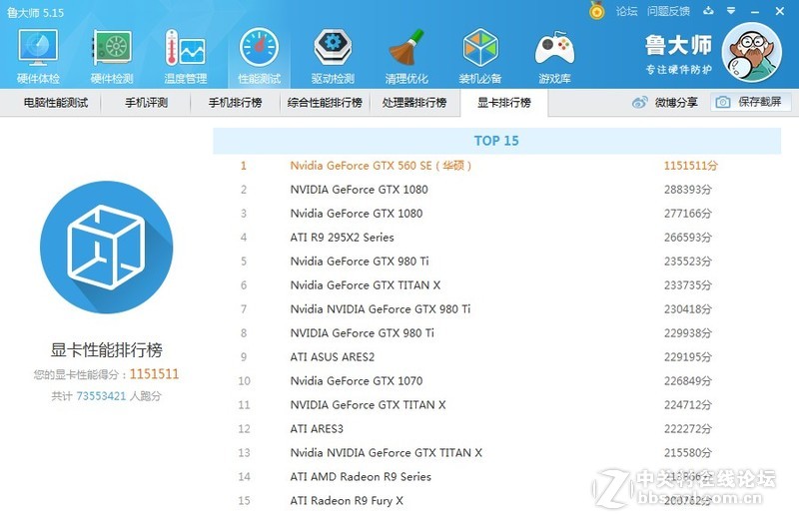Image resolution: width=799 pixels, height=532 pixels.
Task: Open the 温度管理 temperature management icon
Action: pos(186,56)
